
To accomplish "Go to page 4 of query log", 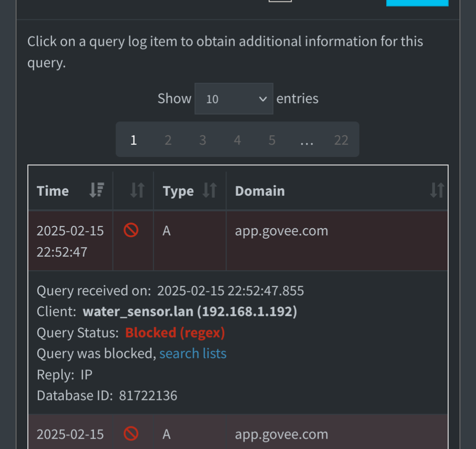I will [x=237, y=139].
